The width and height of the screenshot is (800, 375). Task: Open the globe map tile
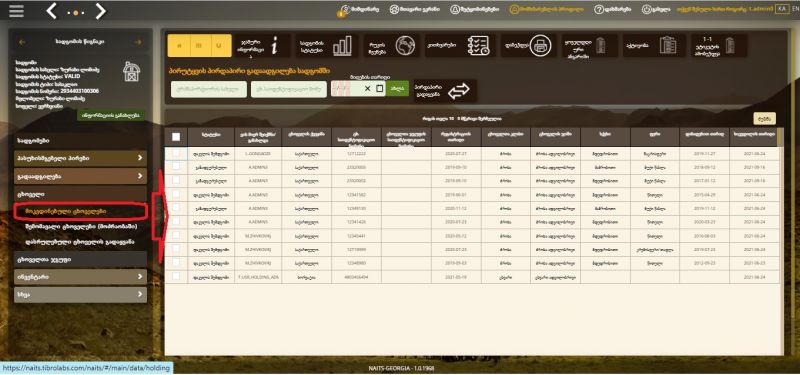tap(391, 45)
